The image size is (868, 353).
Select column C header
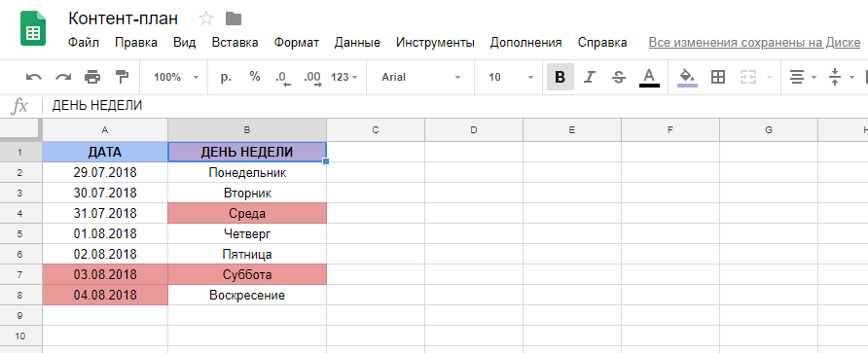(x=376, y=130)
